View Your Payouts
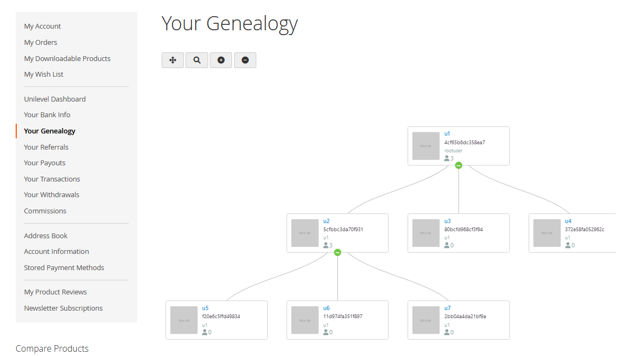 (x=44, y=163)
